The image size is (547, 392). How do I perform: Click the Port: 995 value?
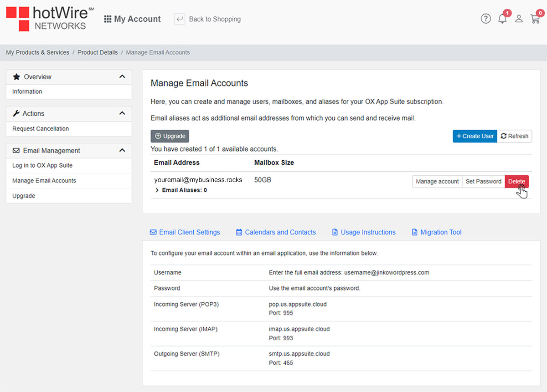click(281, 313)
